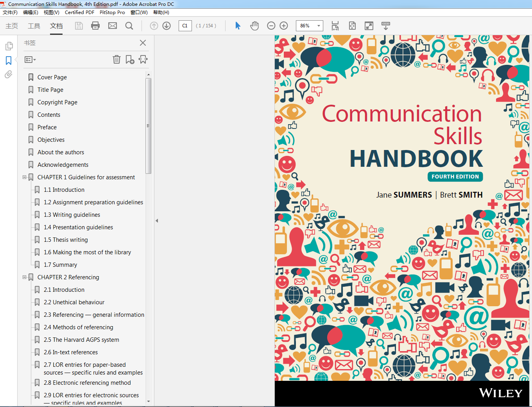Screen dimensions: 532x407
Task: Open the 帮助(H) menu
Action: (161, 12)
